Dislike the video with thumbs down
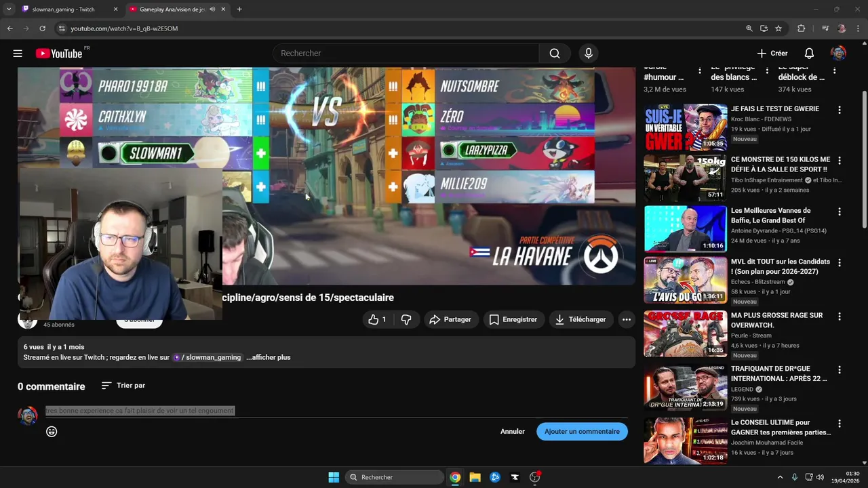The width and height of the screenshot is (868, 488). (406, 319)
